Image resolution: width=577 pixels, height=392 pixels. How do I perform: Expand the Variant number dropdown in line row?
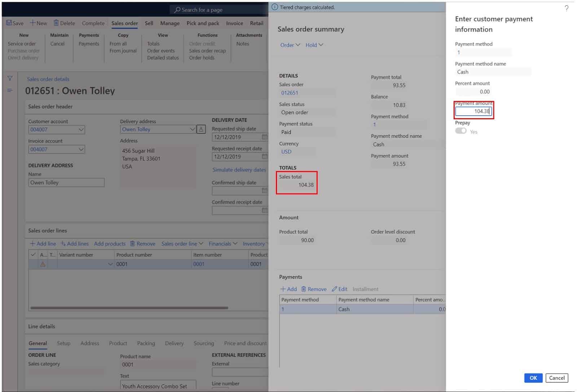tap(110, 264)
